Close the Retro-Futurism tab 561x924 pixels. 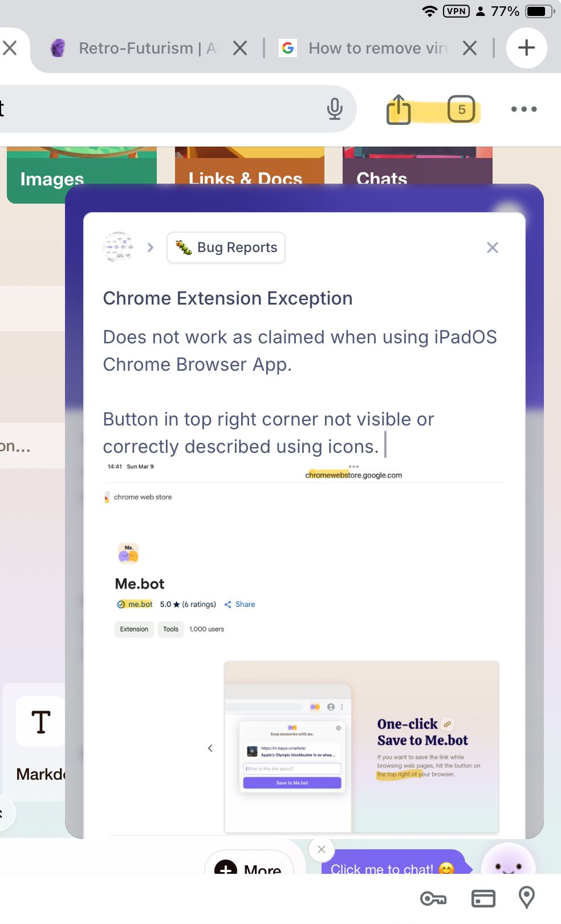241,48
